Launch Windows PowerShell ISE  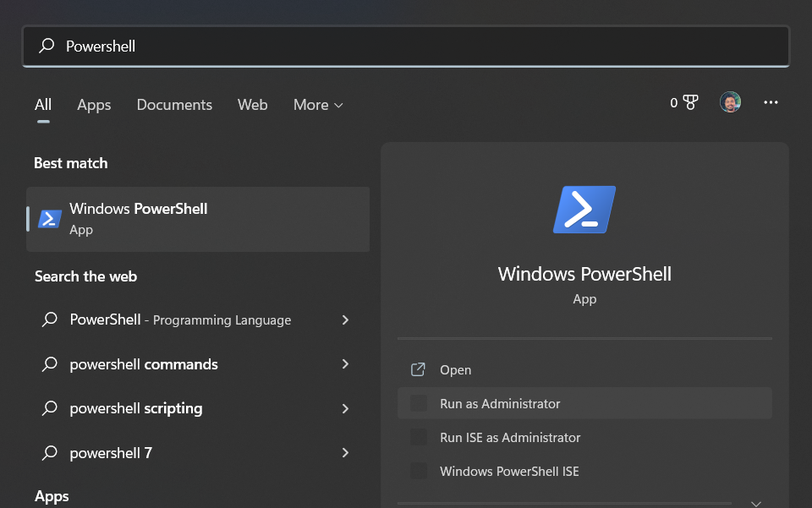pos(509,472)
